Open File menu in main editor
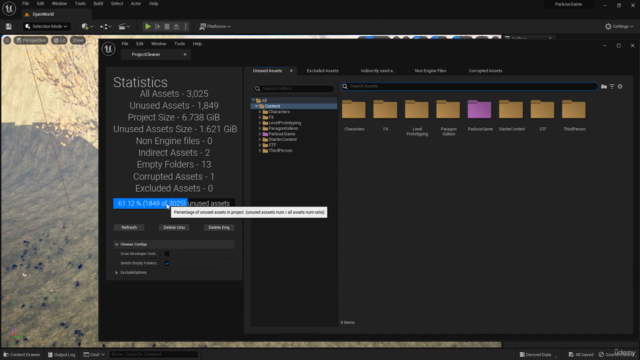 tap(25, 4)
